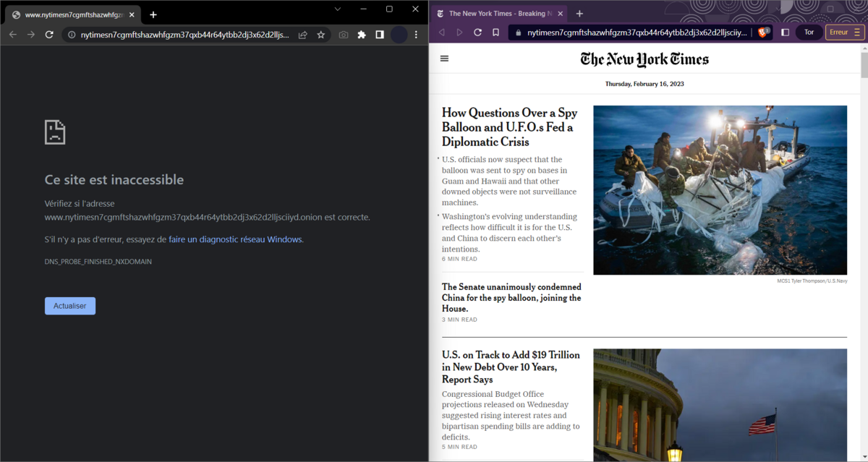Click the balloon recovery boat photo
The width and height of the screenshot is (868, 462).
[x=720, y=190]
